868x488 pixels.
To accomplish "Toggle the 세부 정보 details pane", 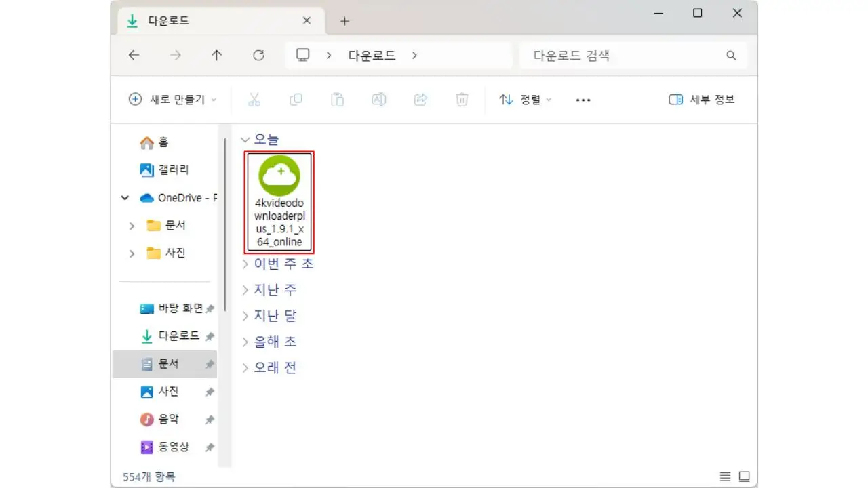I will click(701, 100).
